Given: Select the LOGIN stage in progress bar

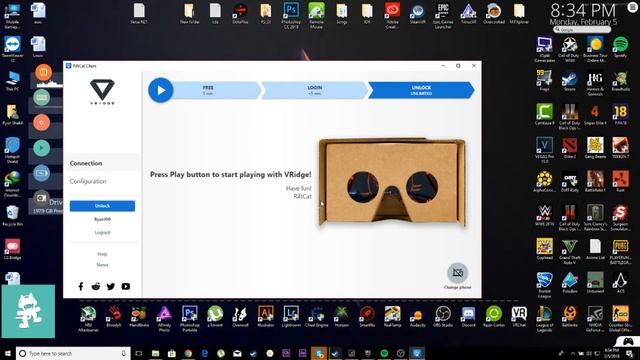Looking at the screenshot, I should pyautogui.click(x=315, y=90).
